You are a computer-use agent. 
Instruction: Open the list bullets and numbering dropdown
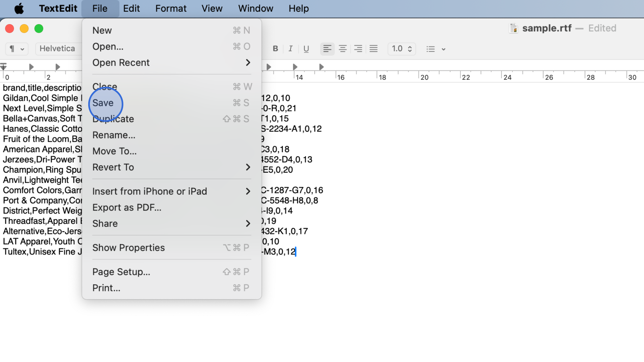click(436, 49)
